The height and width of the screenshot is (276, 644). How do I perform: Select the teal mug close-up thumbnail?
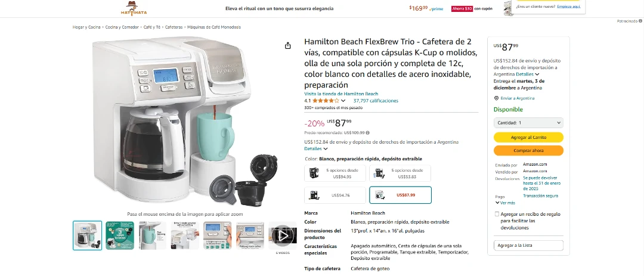pos(153,235)
